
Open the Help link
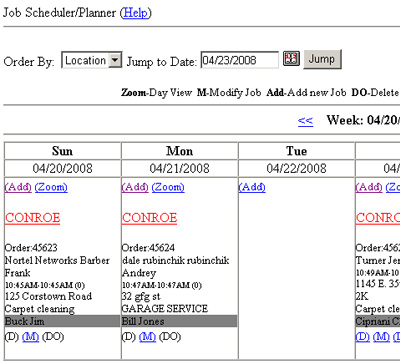135,13
